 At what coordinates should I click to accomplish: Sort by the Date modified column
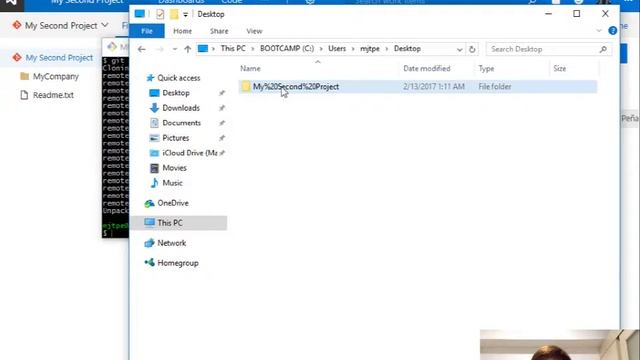(x=427, y=69)
